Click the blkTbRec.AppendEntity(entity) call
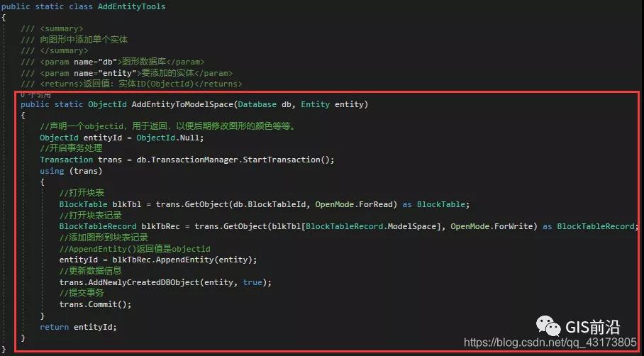Viewport: 644px width, 356px height. (x=182, y=260)
